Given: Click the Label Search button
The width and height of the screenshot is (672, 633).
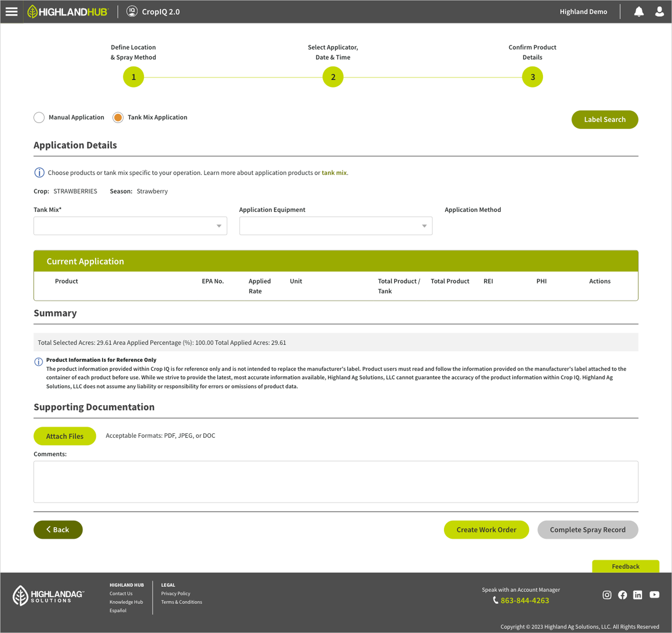Looking at the screenshot, I should [x=604, y=120].
